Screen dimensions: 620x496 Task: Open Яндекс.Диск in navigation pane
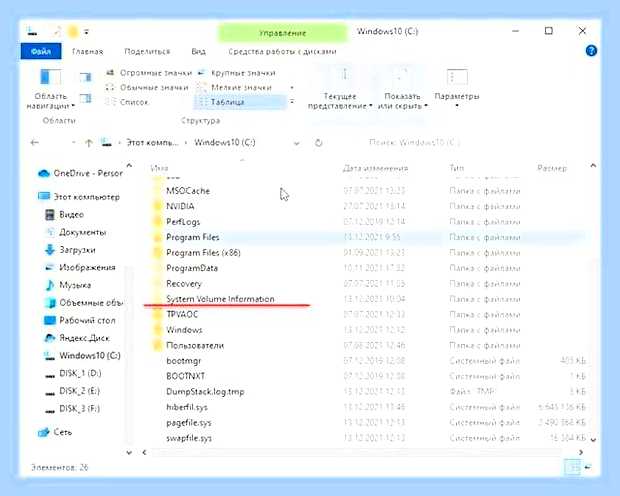77,338
